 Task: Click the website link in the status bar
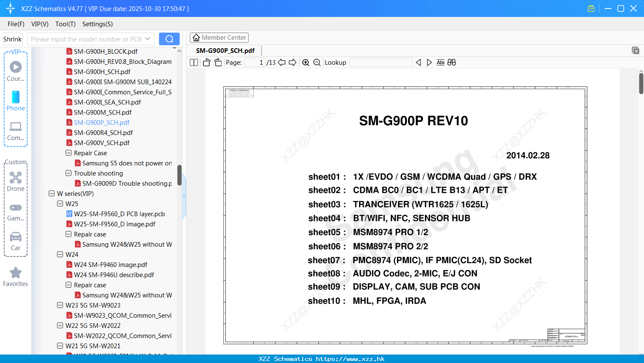point(350,359)
